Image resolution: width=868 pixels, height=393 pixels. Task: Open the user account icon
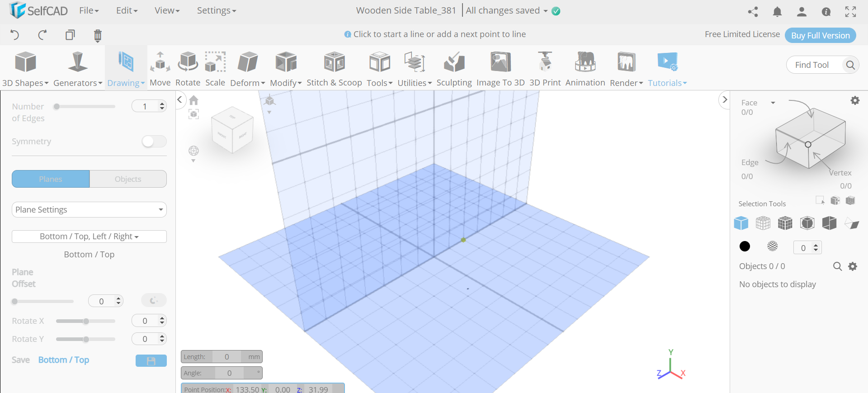802,12
